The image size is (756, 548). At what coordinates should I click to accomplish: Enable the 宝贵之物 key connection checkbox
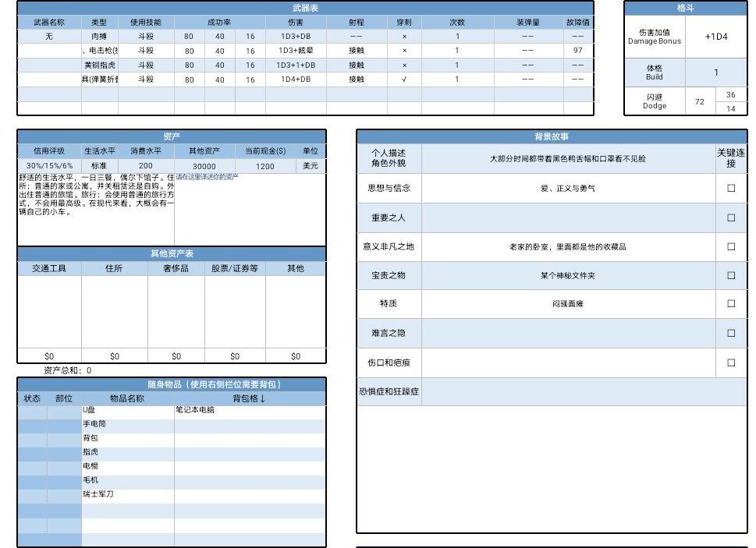pos(731,275)
